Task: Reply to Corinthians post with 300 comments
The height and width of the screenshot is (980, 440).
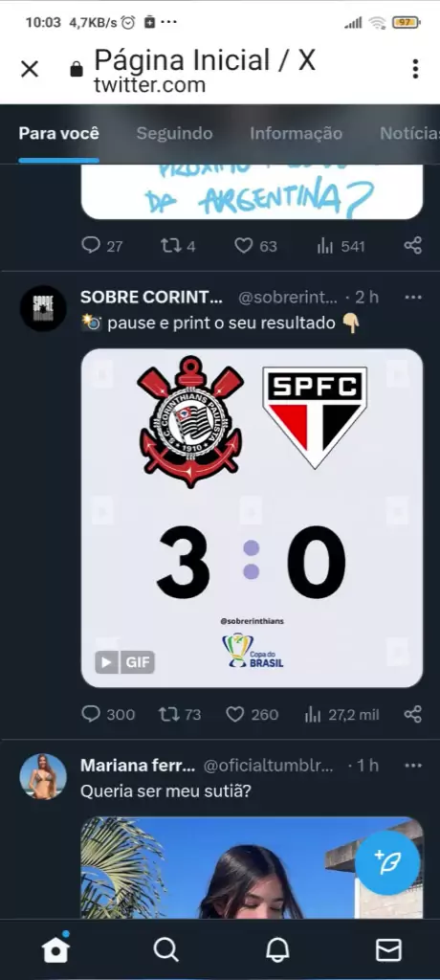Action: 108,714
